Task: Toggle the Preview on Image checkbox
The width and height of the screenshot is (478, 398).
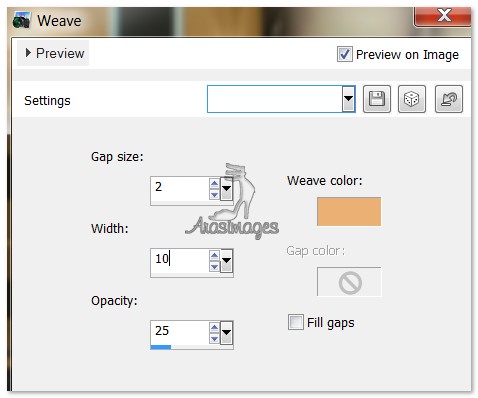Action: 344,54
